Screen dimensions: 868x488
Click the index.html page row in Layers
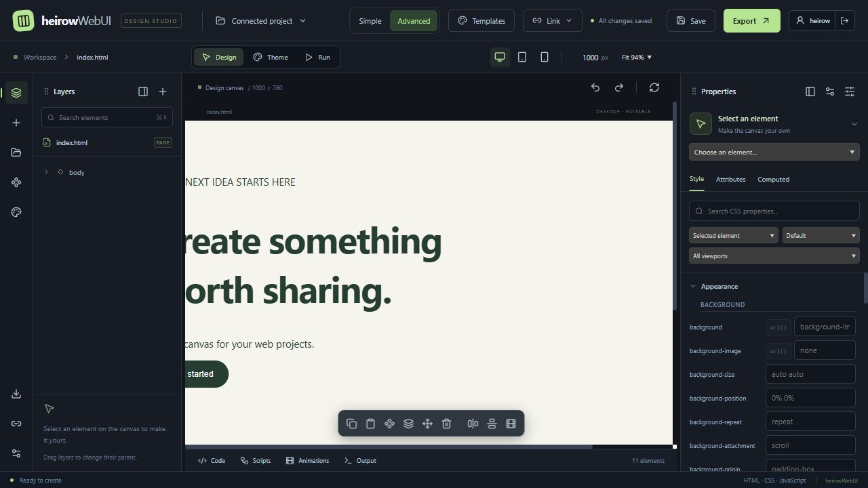[x=107, y=142]
